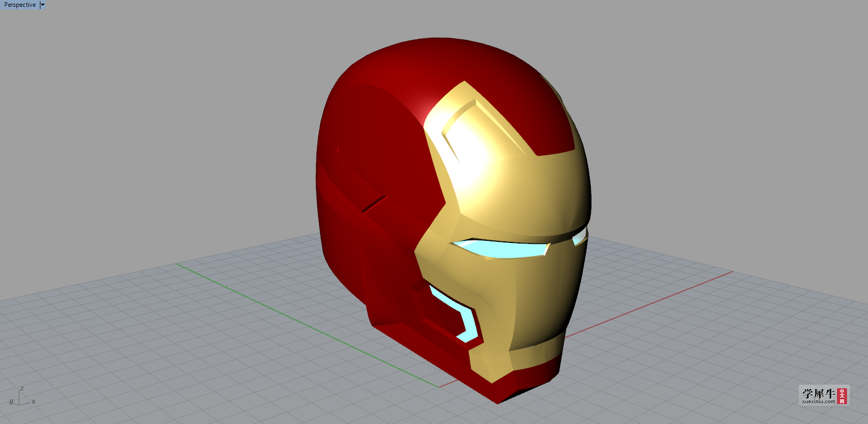Click the Perspective viewport title label
This screenshot has height=424, width=868.
[x=20, y=5]
